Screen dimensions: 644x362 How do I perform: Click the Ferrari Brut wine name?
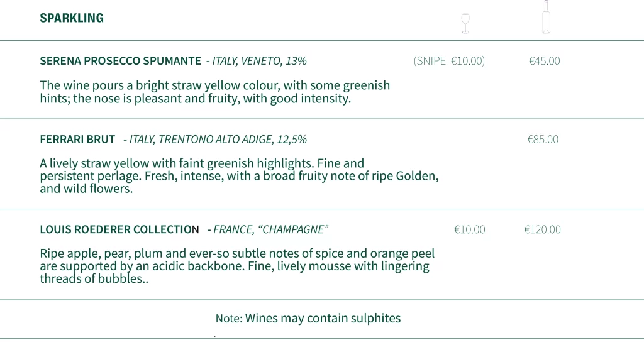click(x=77, y=140)
